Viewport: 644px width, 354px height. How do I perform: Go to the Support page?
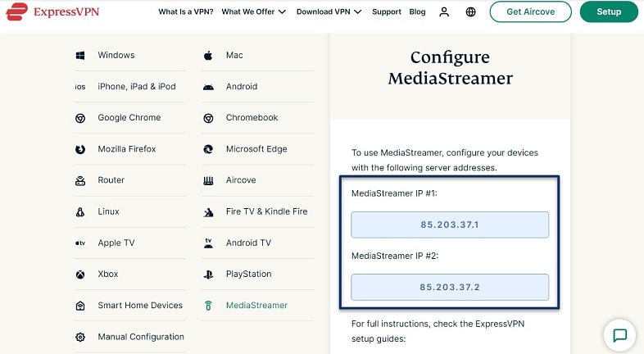[387, 12]
